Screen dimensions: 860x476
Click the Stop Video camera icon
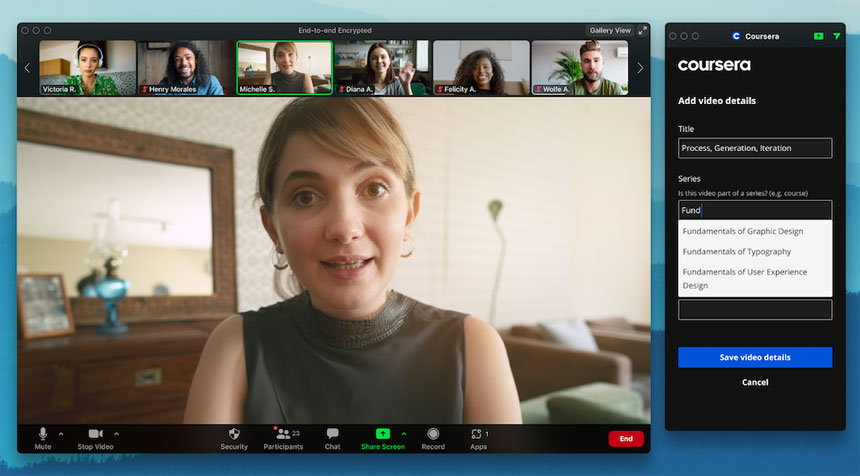pyautogui.click(x=96, y=434)
